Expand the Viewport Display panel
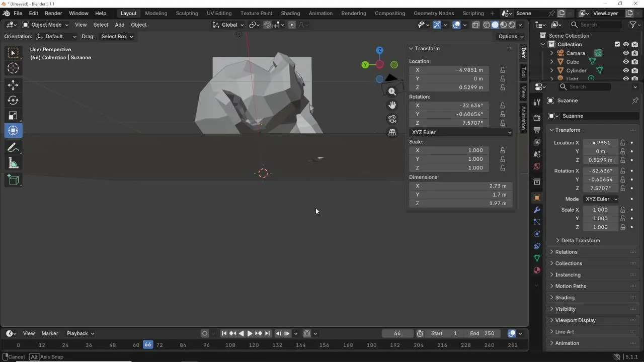The image size is (644, 362). tap(575, 320)
